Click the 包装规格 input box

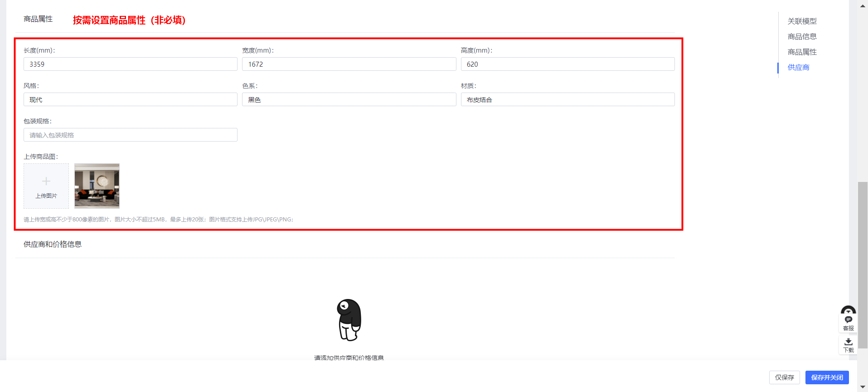[x=131, y=135]
